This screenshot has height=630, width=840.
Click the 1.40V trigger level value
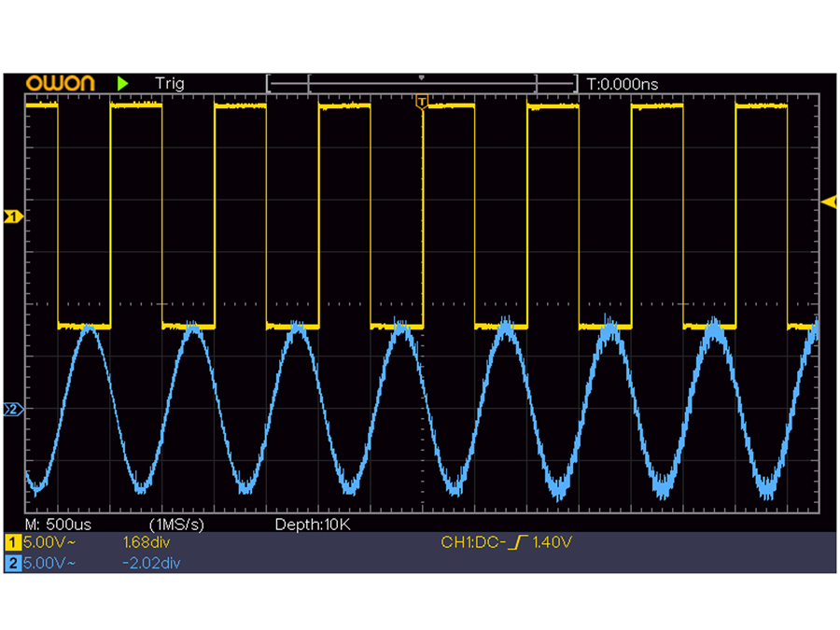click(553, 540)
